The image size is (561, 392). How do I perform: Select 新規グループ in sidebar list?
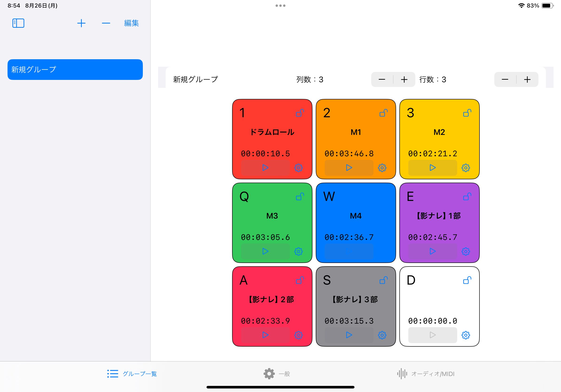[75, 70]
